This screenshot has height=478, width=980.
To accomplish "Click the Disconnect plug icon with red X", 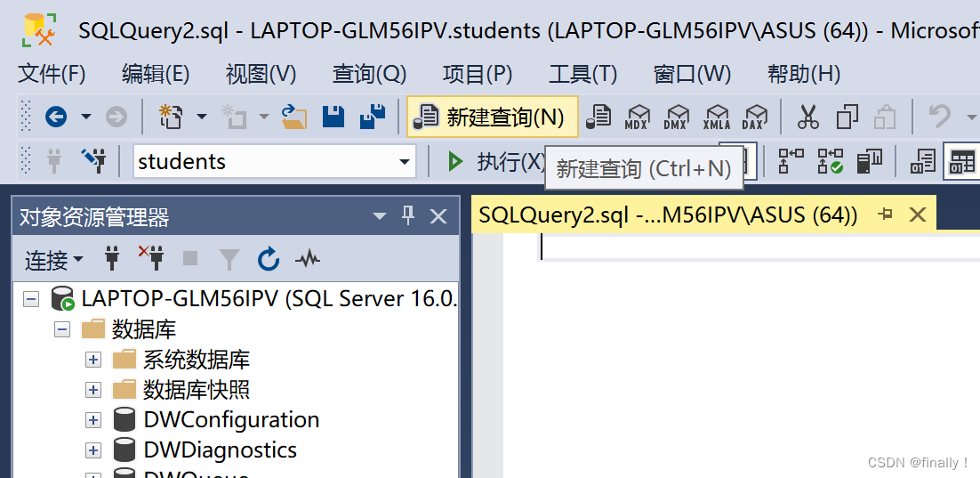I will 150,258.
